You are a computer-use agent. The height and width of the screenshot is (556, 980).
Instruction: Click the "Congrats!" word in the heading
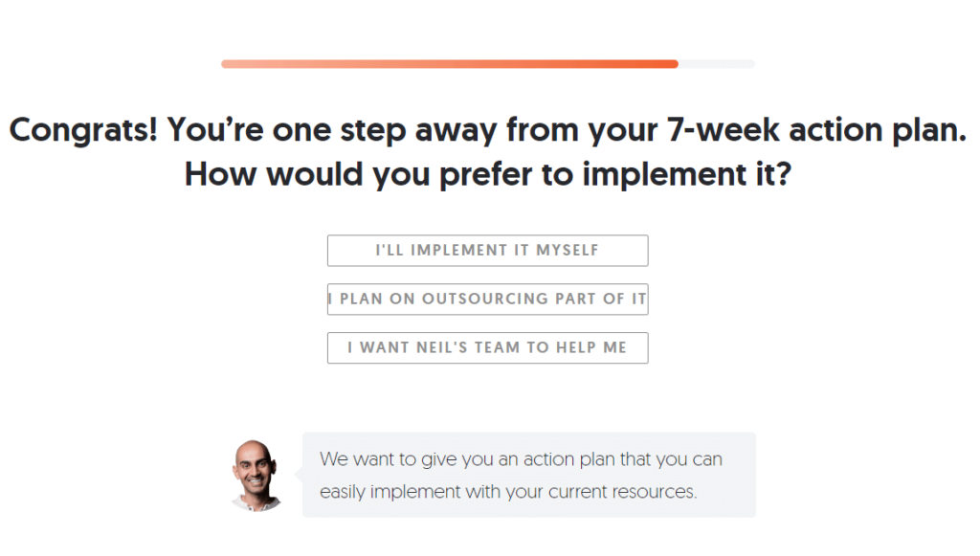point(83,130)
